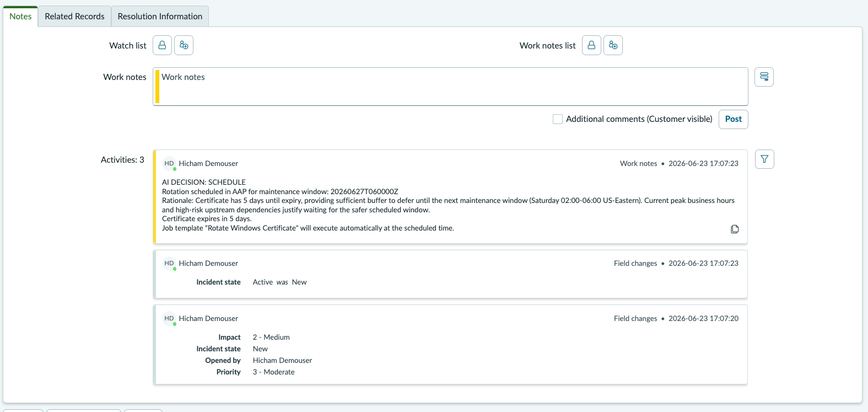Click the Priority value "3 - Moderate"

coord(273,372)
